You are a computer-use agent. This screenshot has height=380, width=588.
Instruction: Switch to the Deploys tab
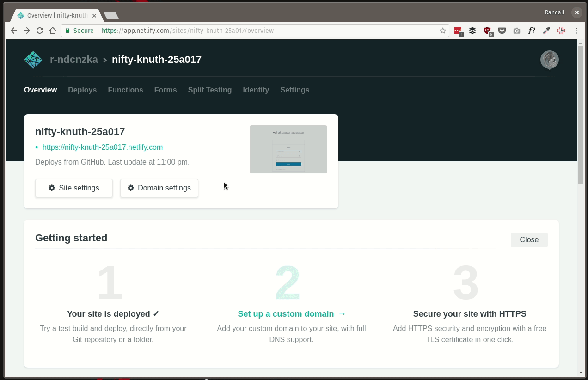tap(82, 90)
